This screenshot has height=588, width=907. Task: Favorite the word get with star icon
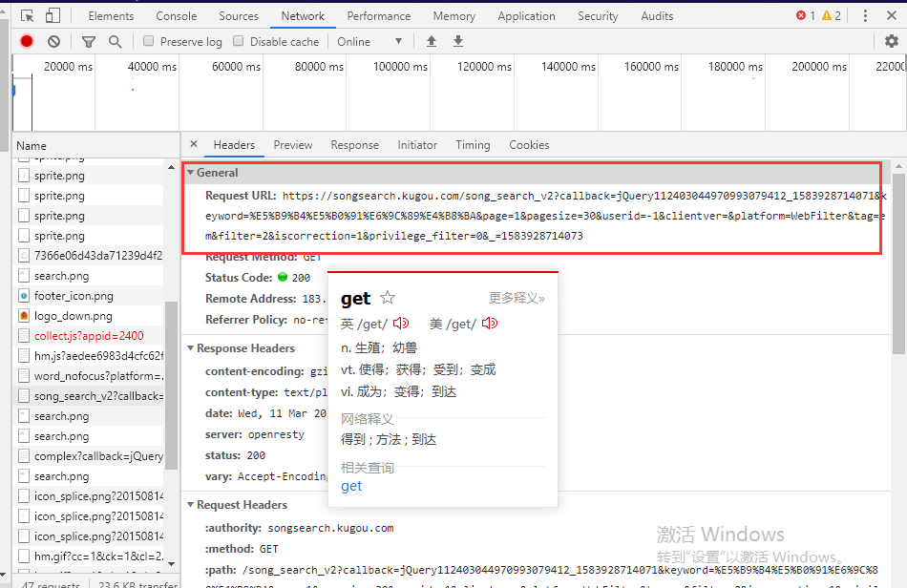388,298
